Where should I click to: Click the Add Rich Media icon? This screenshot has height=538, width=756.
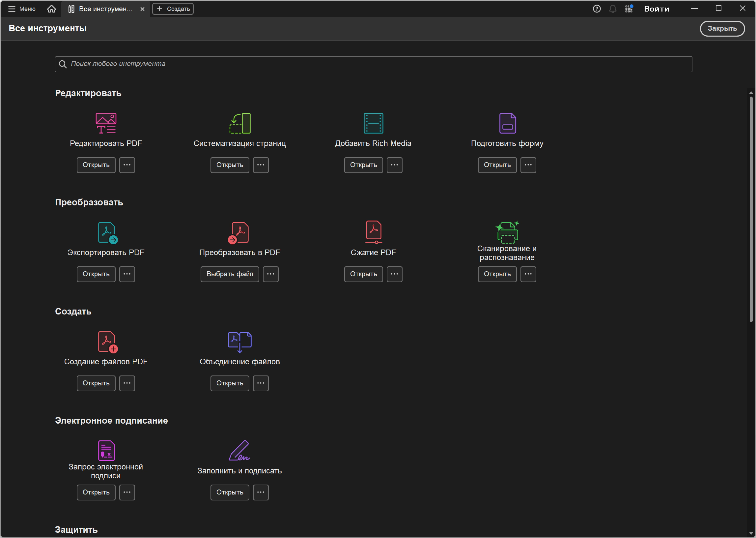point(373,123)
